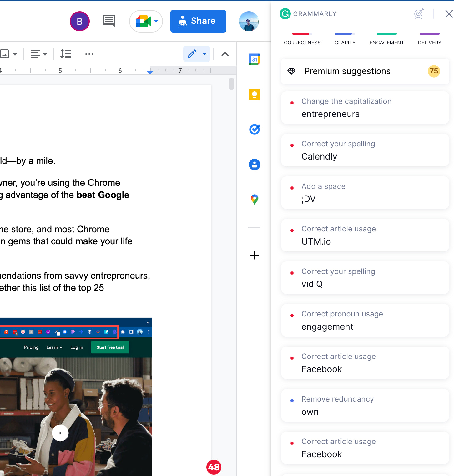Viewport: 454px width, 476px height.
Task: Open Premium suggestions in Grammarly
Action: pyautogui.click(x=365, y=71)
